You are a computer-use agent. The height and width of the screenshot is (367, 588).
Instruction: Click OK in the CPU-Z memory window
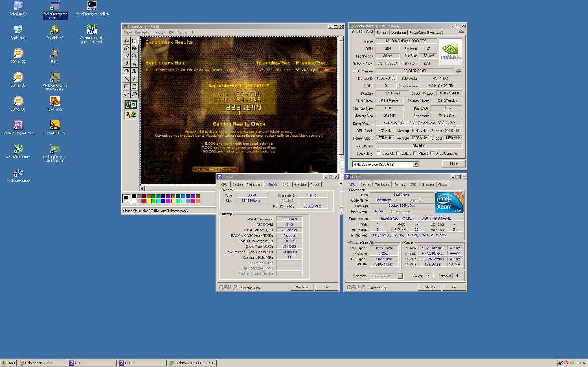click(x=326, y=287)
